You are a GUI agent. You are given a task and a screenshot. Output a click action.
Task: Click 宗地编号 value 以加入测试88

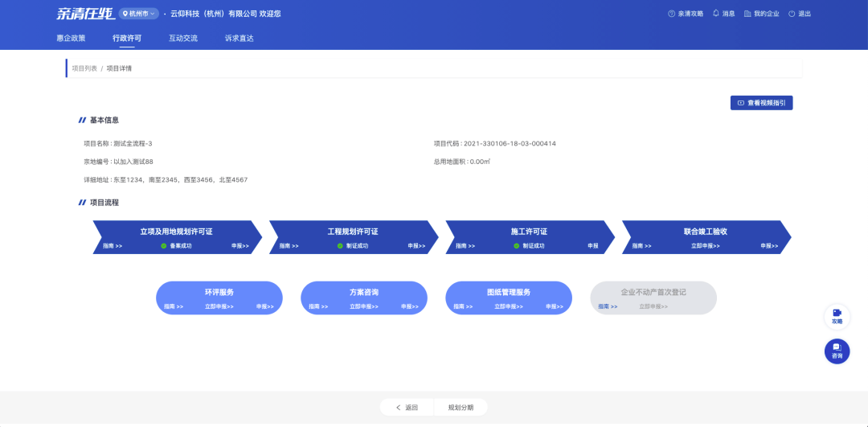[x=133, y=162]
